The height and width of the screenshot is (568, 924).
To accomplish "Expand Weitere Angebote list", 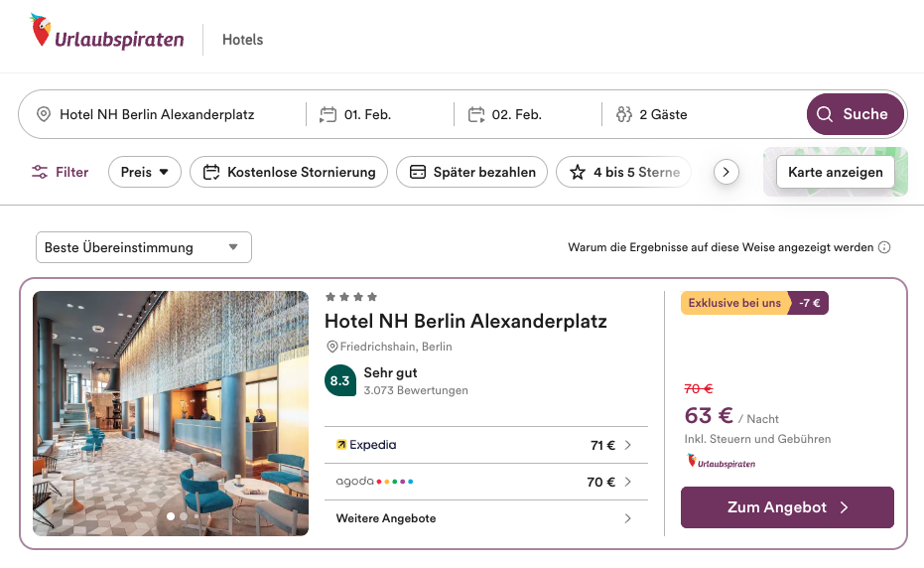I will coord(485,518).
